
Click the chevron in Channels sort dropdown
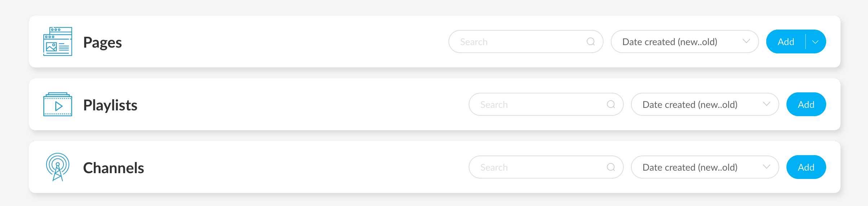[767, 167]
